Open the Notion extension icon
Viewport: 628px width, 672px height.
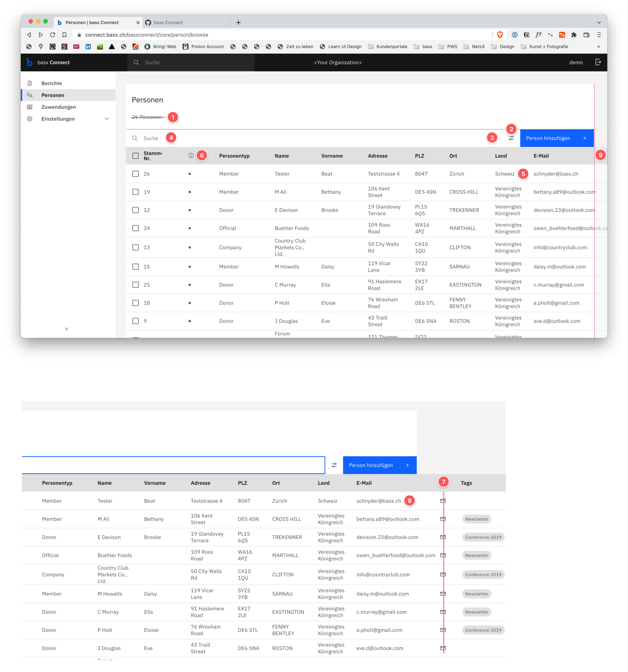[x=527, y=35]
